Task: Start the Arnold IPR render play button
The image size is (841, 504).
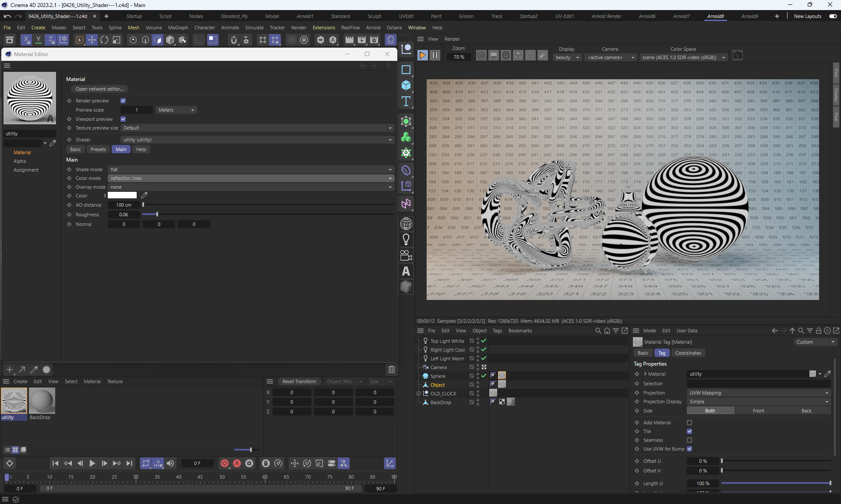Action: coord(422,56)
